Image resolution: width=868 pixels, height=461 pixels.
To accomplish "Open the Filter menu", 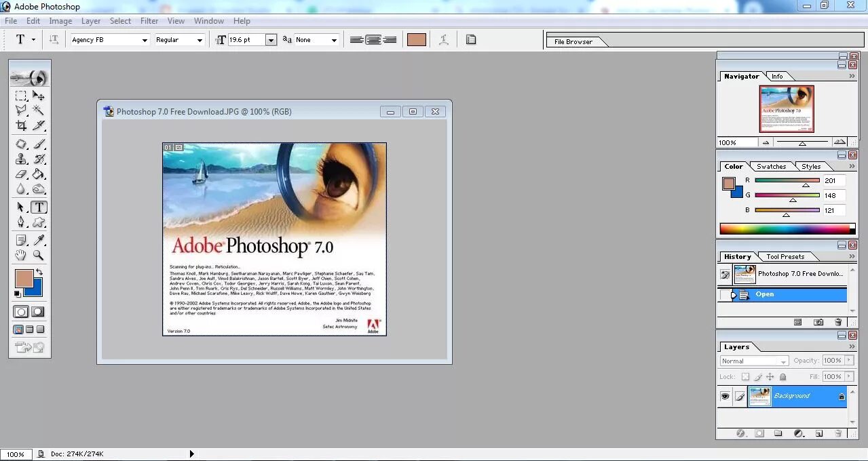I will 149,21.
